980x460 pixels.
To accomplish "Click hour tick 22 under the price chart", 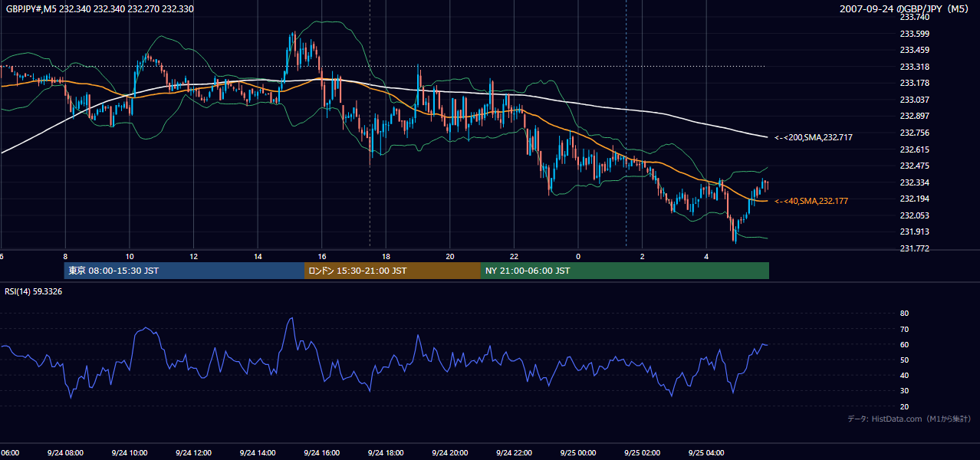I will (x=514, y=256).
